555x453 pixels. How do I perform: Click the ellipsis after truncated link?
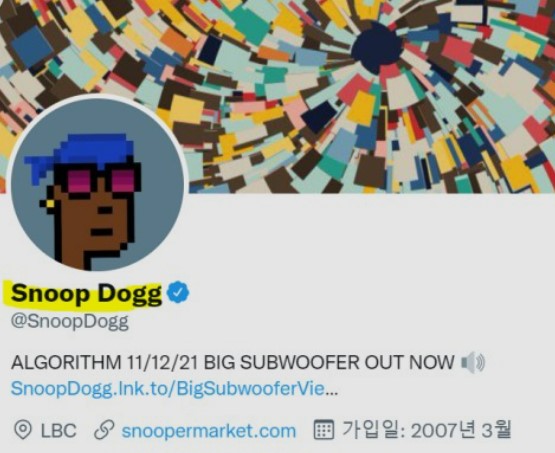point(331,389)
